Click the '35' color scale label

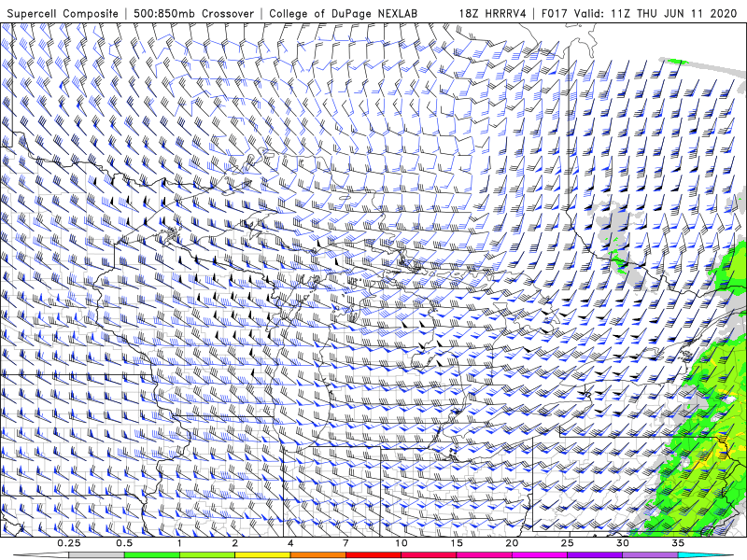coord(679,543)
